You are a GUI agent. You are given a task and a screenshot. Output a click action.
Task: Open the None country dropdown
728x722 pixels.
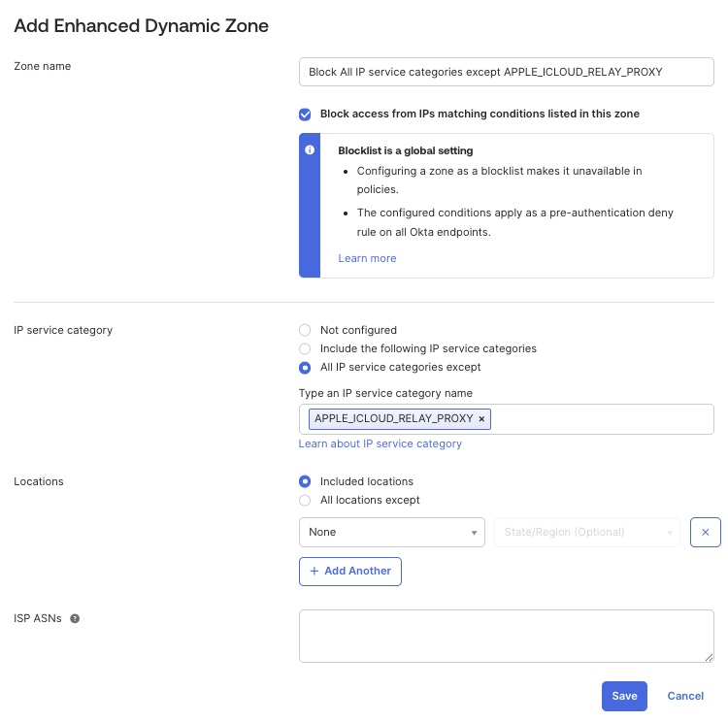pos(392,532)
